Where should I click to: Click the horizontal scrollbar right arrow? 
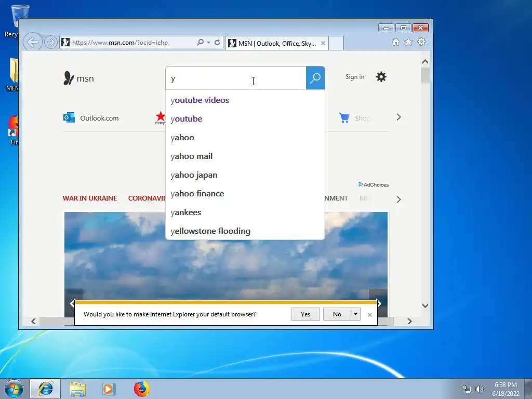pos(409,321)
